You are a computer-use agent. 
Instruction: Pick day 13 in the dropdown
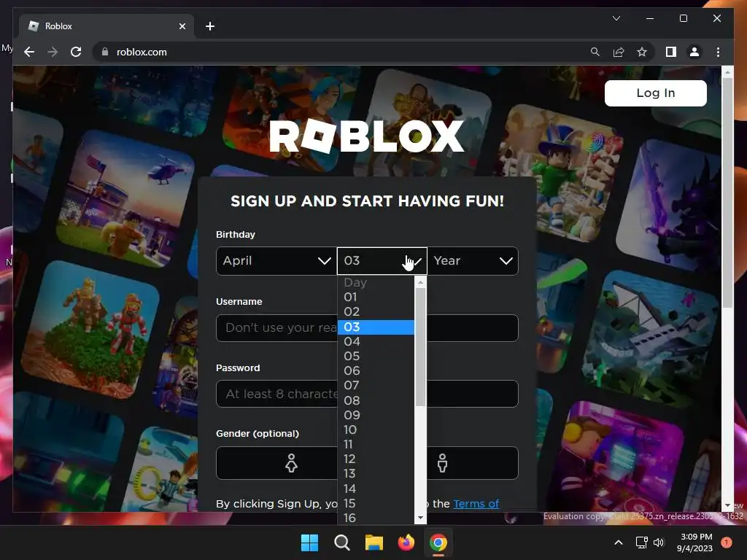point(376,474)
